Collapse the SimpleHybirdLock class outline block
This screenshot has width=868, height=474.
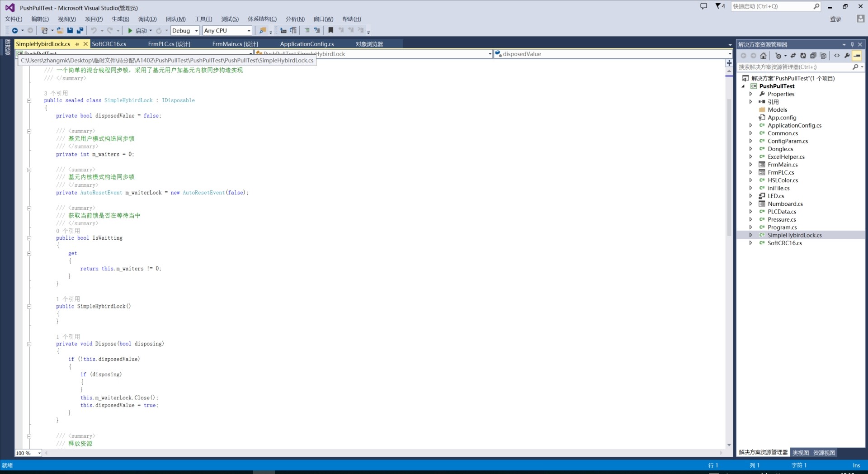click(x=29, y=100)
